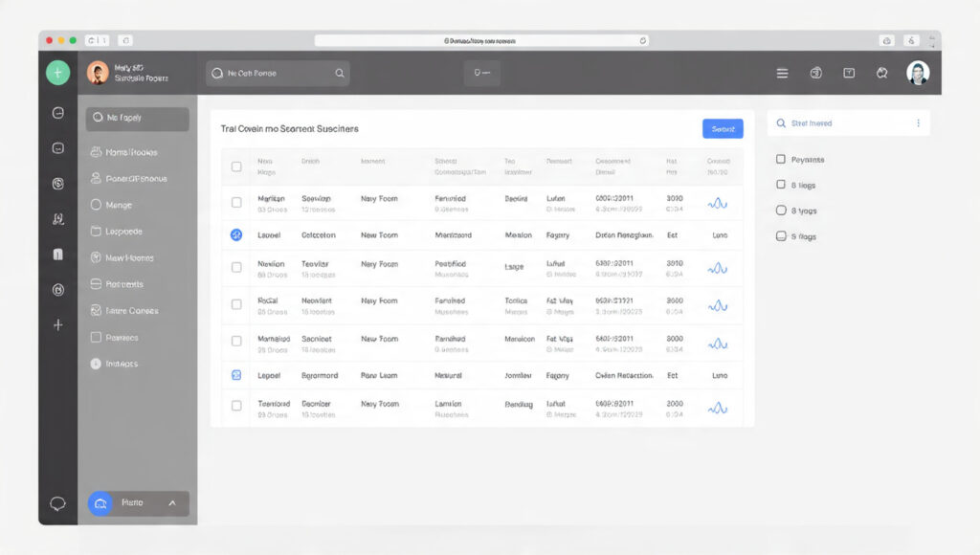Open the first highlighted sidebar item
Screen dimensions: 980x555
(x=137, y=119)
